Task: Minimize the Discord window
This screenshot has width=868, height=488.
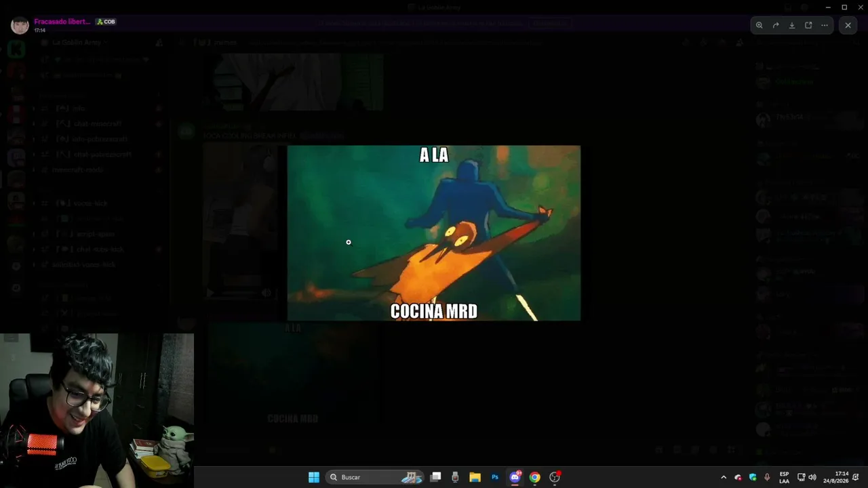Action: pos(828,7)
